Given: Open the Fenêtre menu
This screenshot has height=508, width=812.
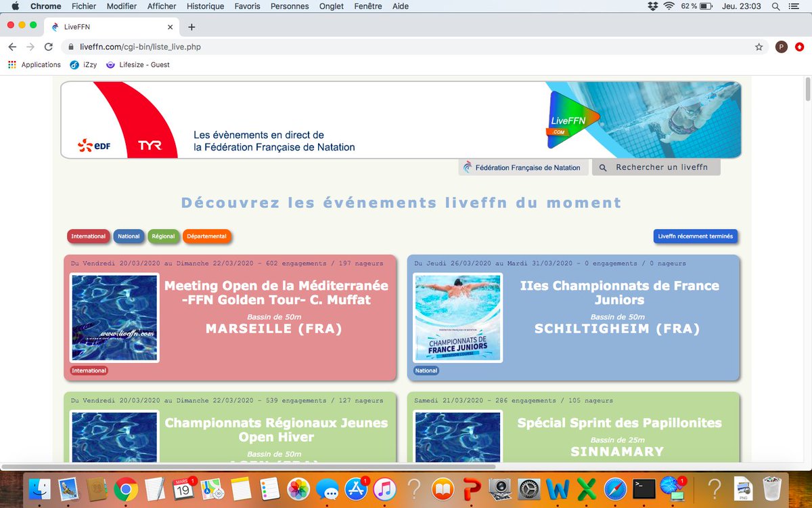Looking at the screenshot, I should pos(368,6).
